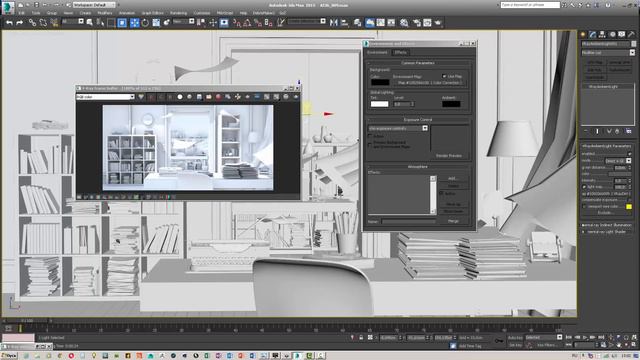Open the Edit menu
Screen dimensions: 640x360
tap(21, 13)
